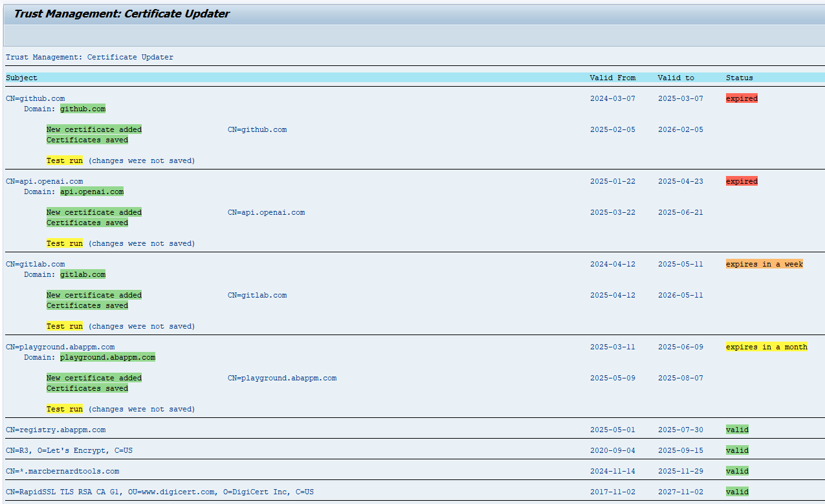
Task: Click the 2025-05-09 date
Action: point(613,378)
